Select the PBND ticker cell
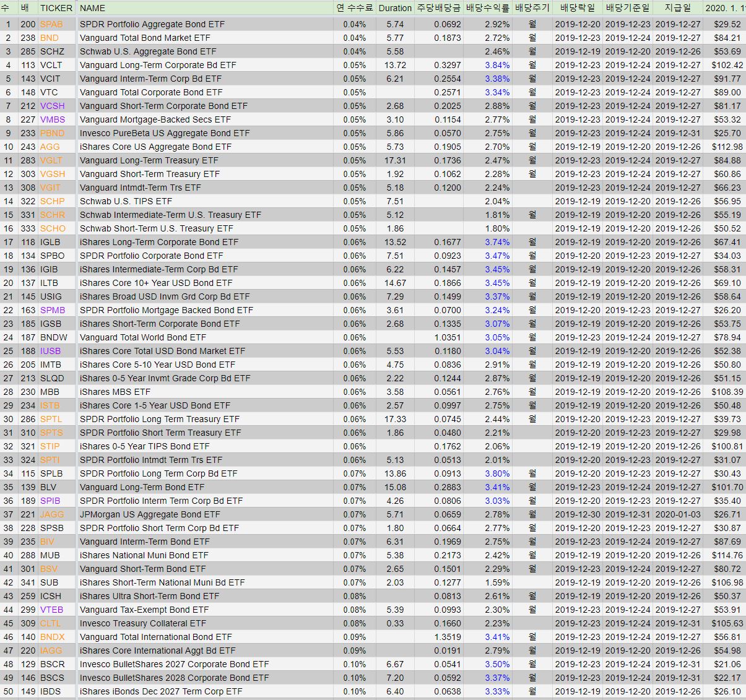Image resolution: width=746 pixels, height=700 pixels. 52,133
